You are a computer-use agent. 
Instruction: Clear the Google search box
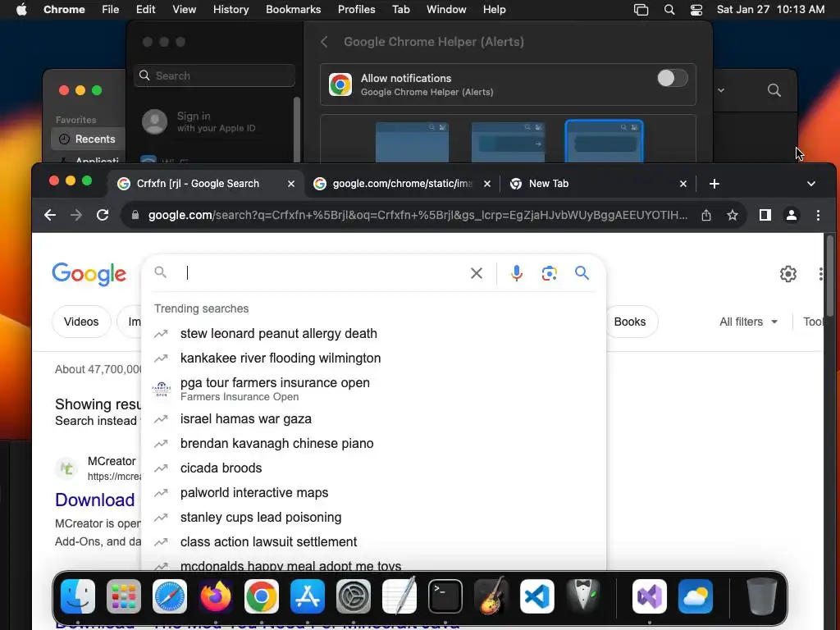point(477,273)
